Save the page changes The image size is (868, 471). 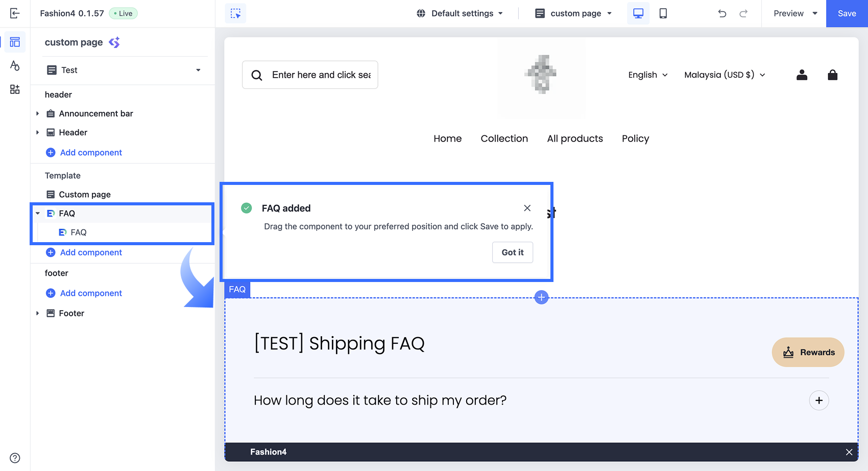pos(847,13)
